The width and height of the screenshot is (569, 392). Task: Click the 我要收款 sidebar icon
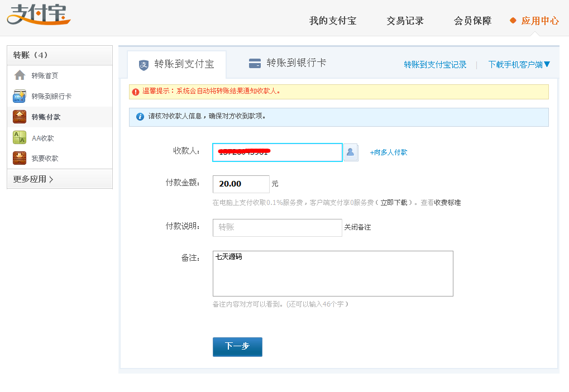[x=20, y=158]
